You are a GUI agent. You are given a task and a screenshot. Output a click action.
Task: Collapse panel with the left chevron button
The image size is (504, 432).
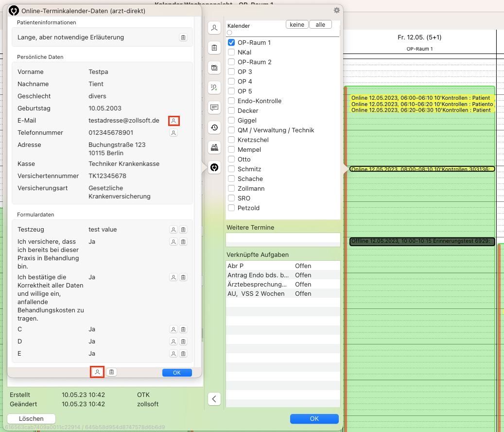coord(214,399)
